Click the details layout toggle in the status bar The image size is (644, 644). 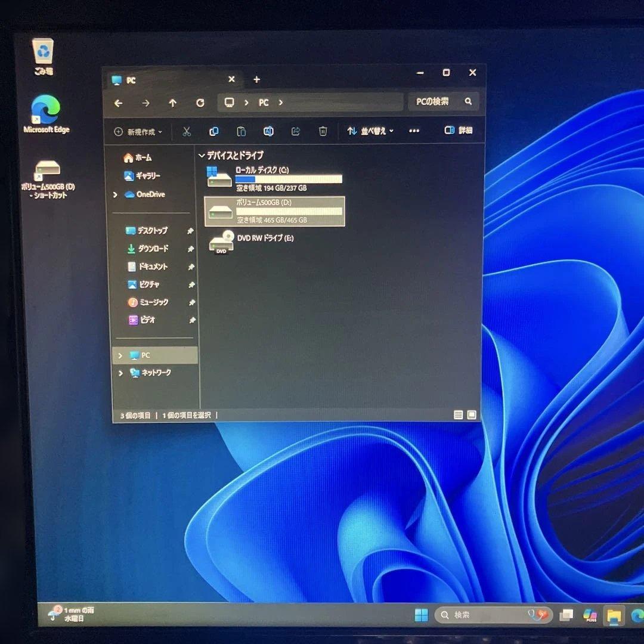coord(459,414)
